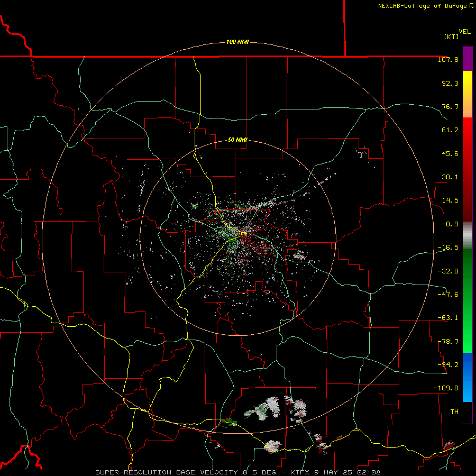Click the -63.1 velocity scale value
476x476 pixels.
pos(448,318)
